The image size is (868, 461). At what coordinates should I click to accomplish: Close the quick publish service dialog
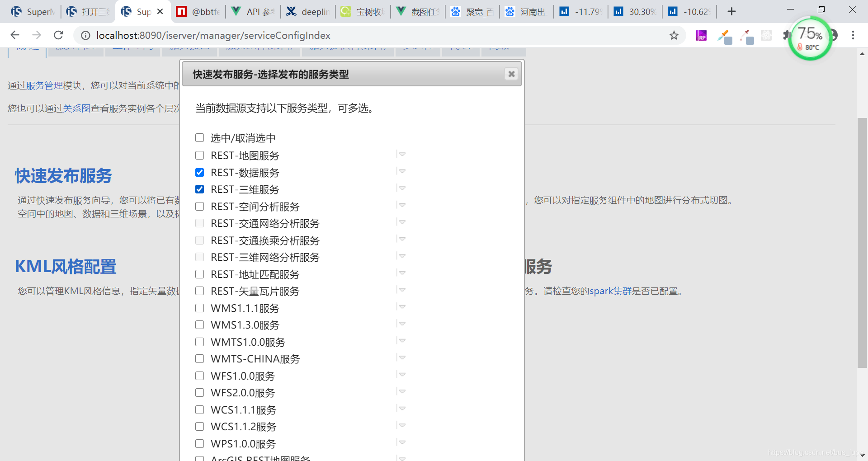[511, 74]
